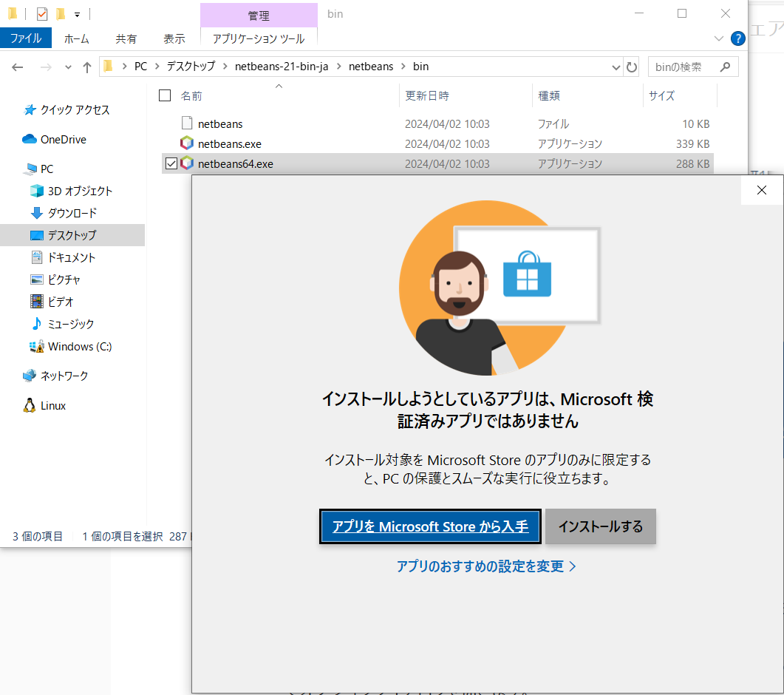Select the netbeans file row name
The width and height of the screenshot is (784, 695).
pos(220,123)
